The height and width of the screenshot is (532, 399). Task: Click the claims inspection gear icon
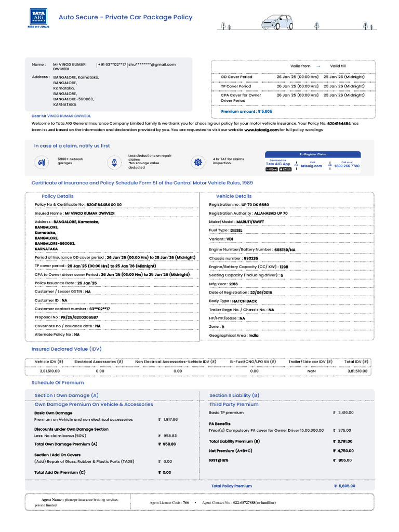point(198,162)
